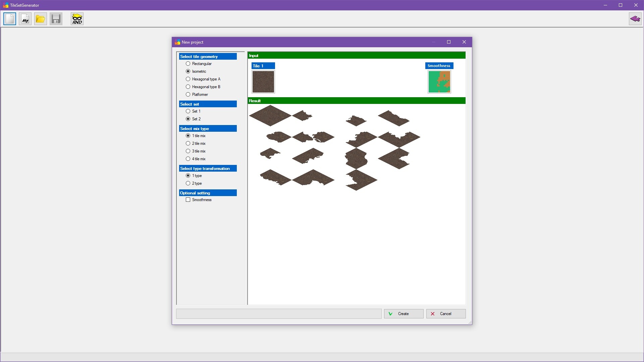The width and height of the screenshot is (644, 362).
Task: Open an existing project with the folder icon
Action: [40, 19]
